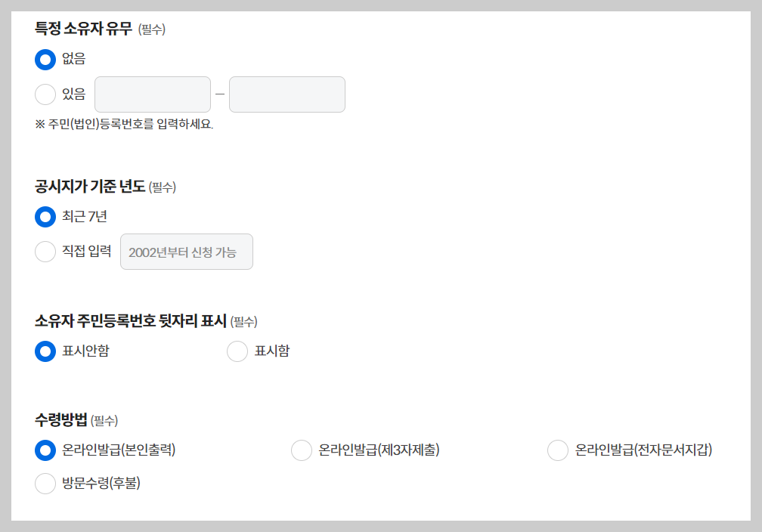Select 표시함 for 주민등록번호 뒷자리 표시
This screenshot has height=532, width=762.
[238, 351]
